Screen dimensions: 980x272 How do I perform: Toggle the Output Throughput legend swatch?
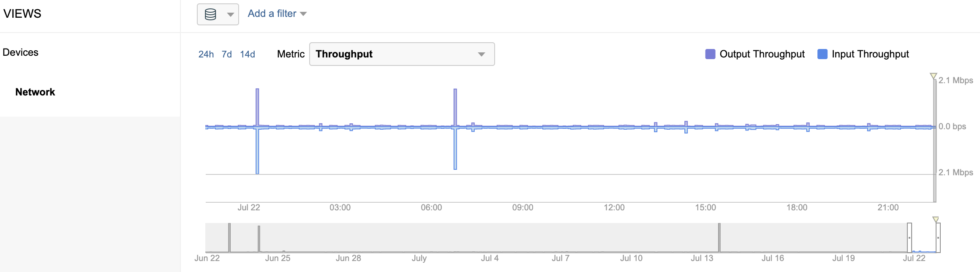coord(710,54)
